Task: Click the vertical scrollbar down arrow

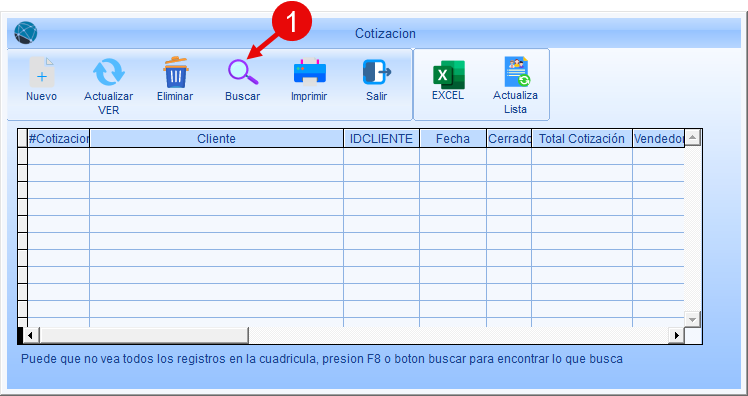Action: [x=692, y=319]
